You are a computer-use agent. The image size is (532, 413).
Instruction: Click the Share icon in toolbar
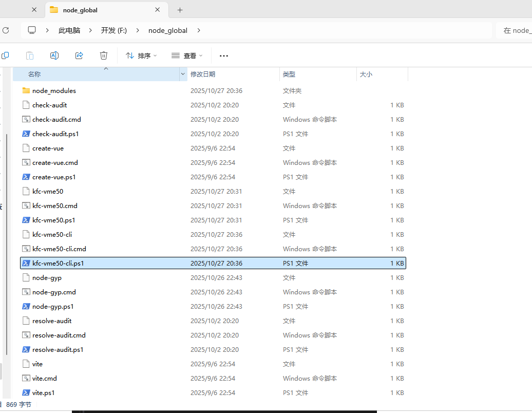point(79,55)
